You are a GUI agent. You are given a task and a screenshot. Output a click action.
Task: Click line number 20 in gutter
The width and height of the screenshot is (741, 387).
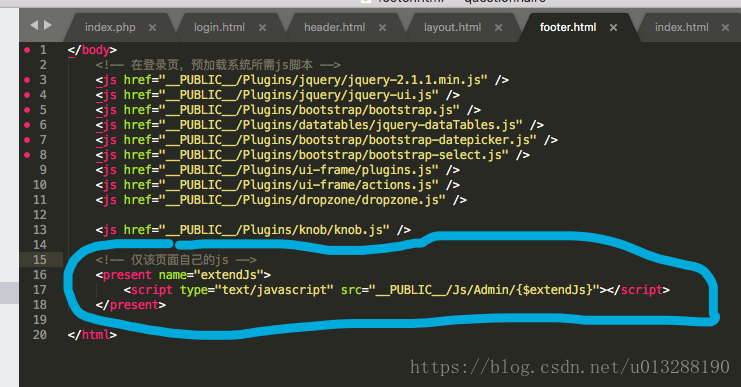[x=40, y=335]
